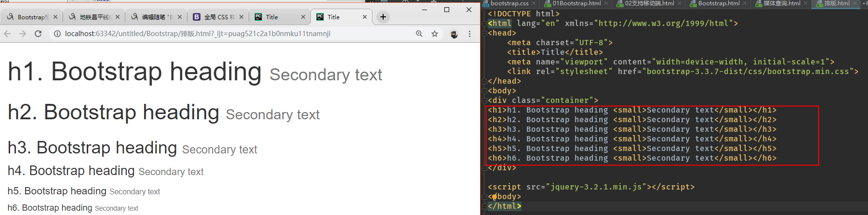Collapse fold marker at </div> line
Screen dimensions: 868x215
(484, 168)
